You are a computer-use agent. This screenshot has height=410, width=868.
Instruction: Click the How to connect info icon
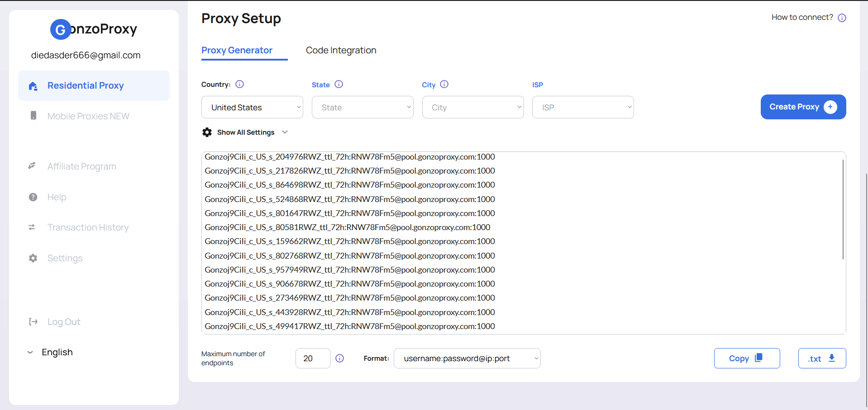(x=842, y=18)
